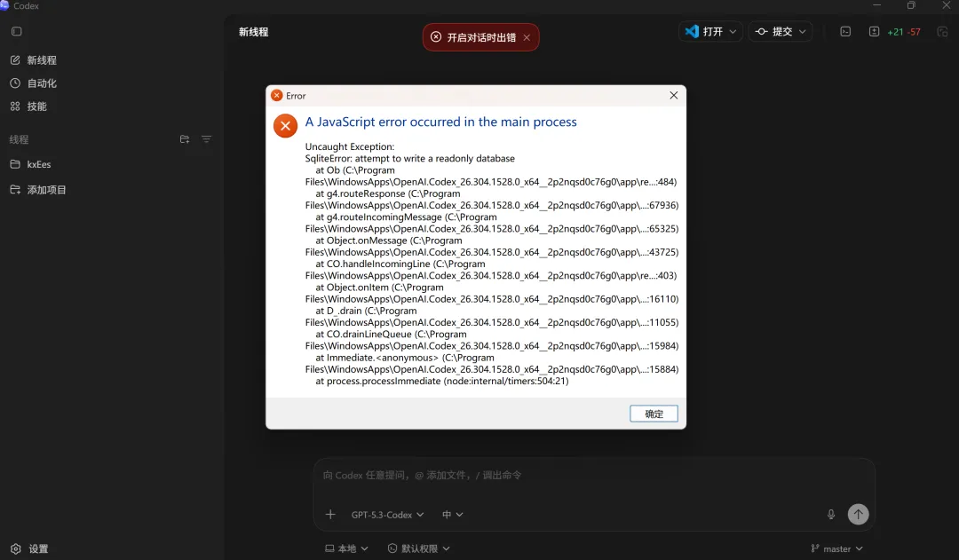The height and width of the screenshot is (560, 959).
Task: Click the send arrow button
Action: point(858,514)
